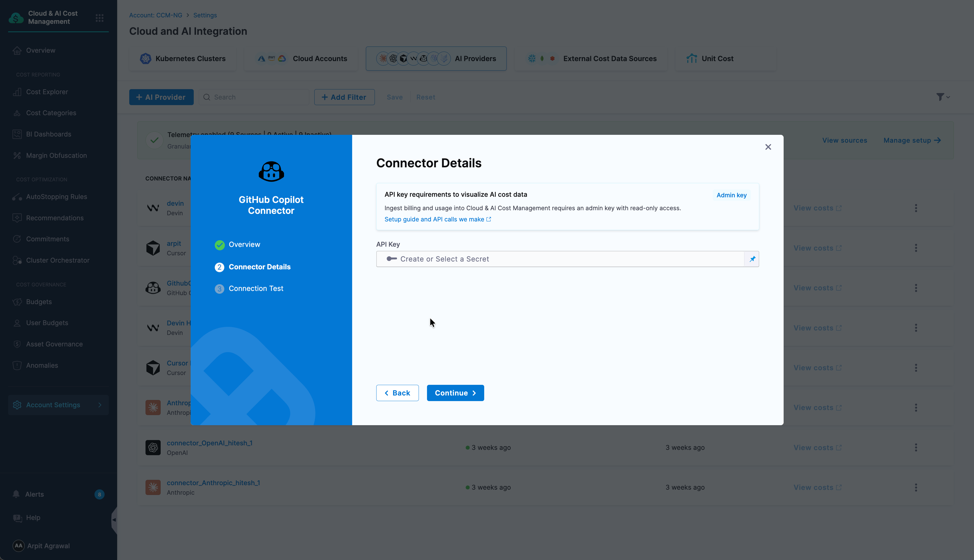The height and width of the screenshot is (560, 974).
Task: Click the Budgets sidebar icon
Action: coord(17,302)
